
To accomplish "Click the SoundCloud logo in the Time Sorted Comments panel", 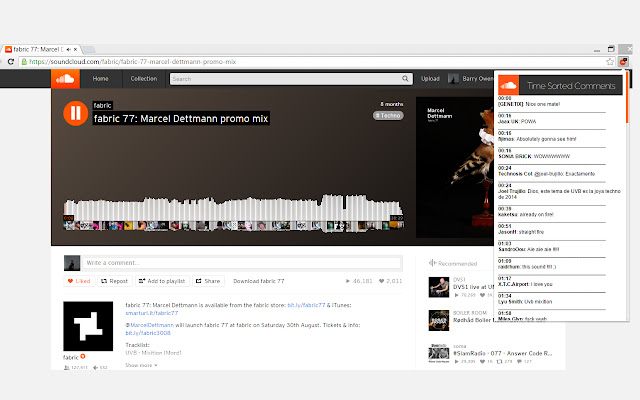I will click(x=509, y=85).
